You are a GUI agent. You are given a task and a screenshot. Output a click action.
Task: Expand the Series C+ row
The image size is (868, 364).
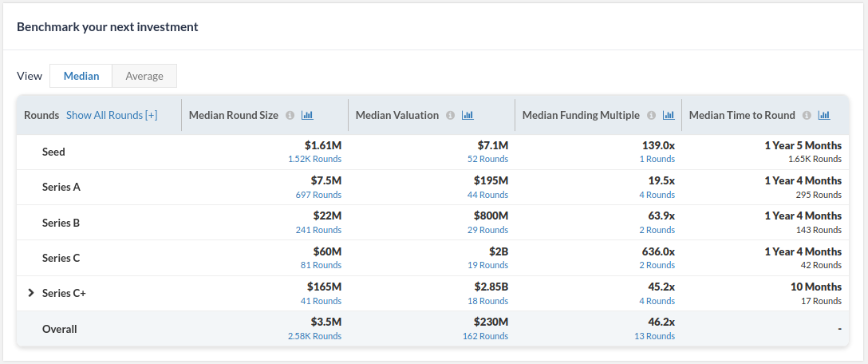31,293
